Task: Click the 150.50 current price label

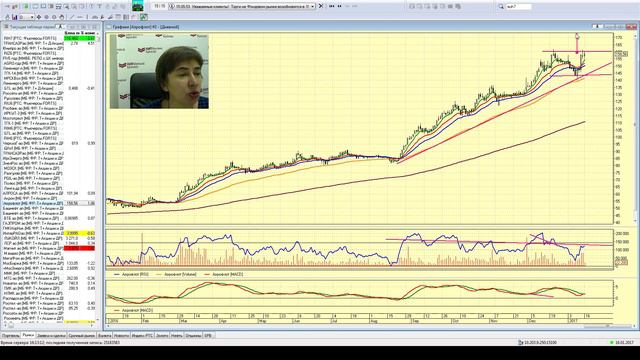Action: [621, 54]
